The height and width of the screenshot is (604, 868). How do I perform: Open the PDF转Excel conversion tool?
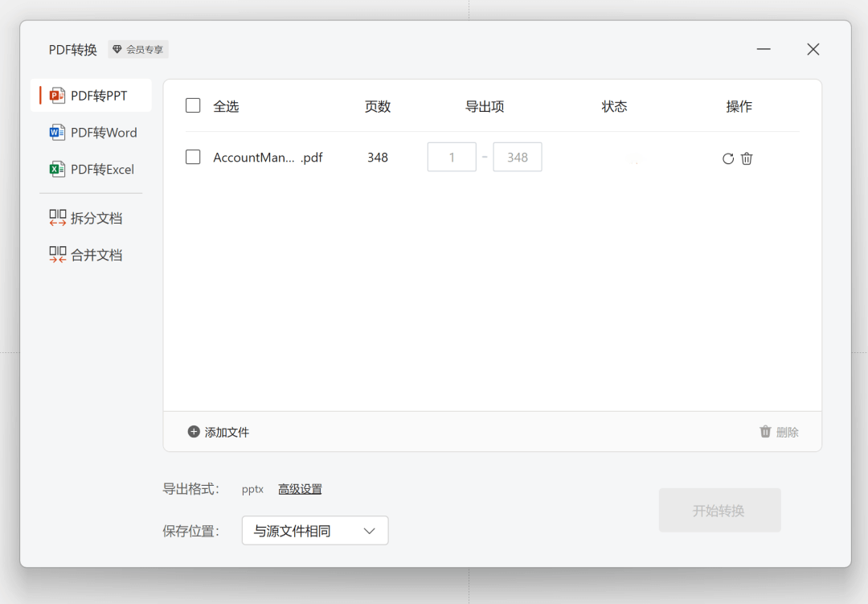pyautogui.click(x=58, y=169)
